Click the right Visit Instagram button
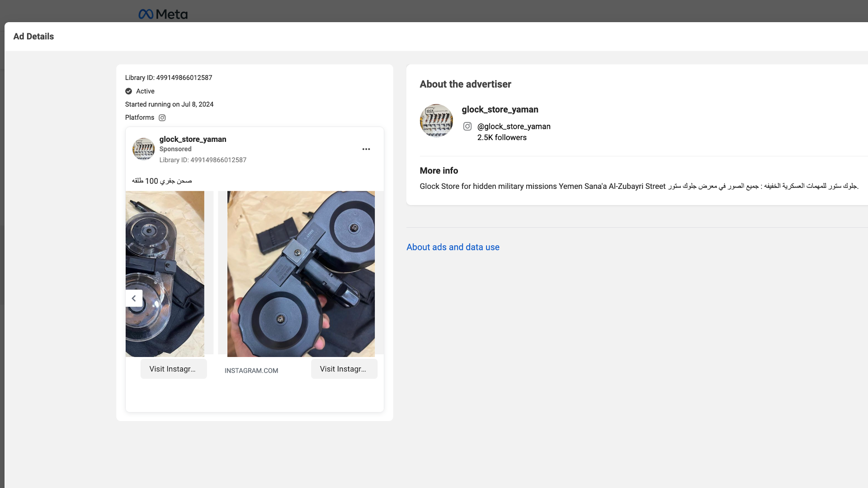This screenshot has width=868, height=488. click(x=344, y=369)
